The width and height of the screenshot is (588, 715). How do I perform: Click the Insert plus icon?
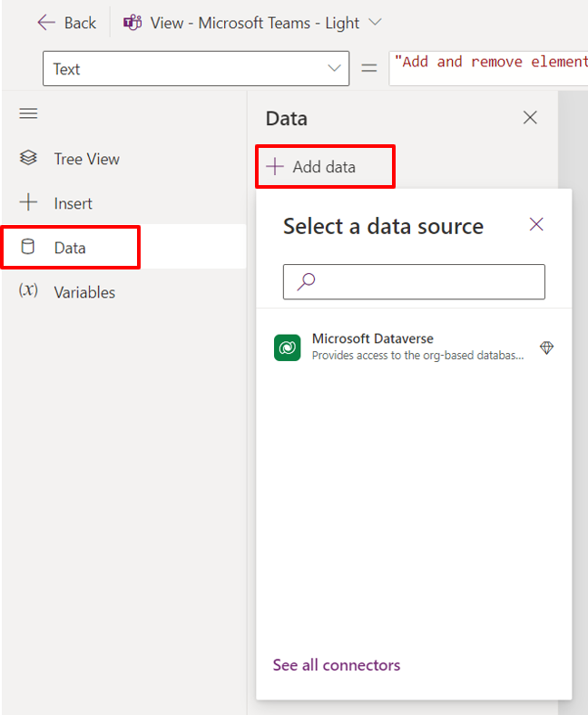coord(28,202)
